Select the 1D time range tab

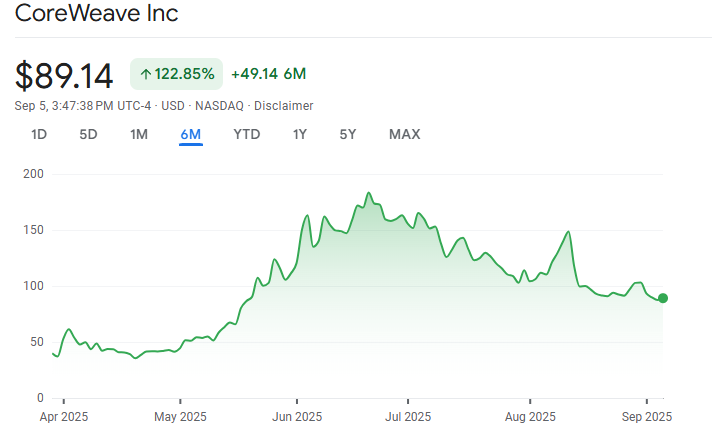[x=39, y=134]
